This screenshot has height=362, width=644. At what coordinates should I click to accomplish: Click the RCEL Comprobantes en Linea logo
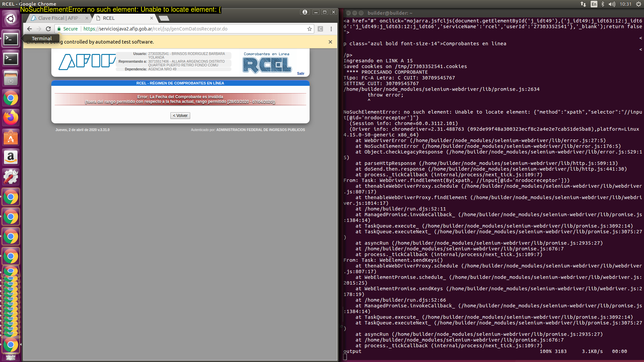(x=267, y=63)
